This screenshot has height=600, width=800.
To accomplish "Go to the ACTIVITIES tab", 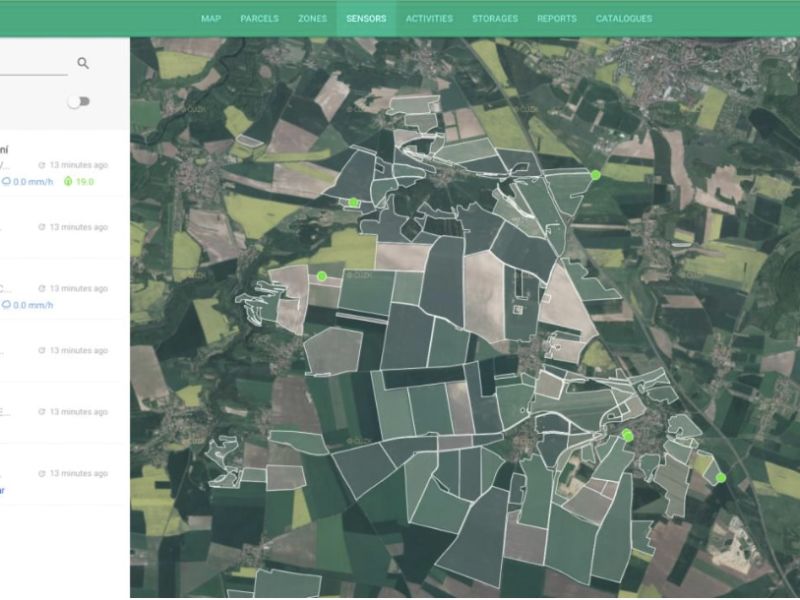I will pos(429,19).
